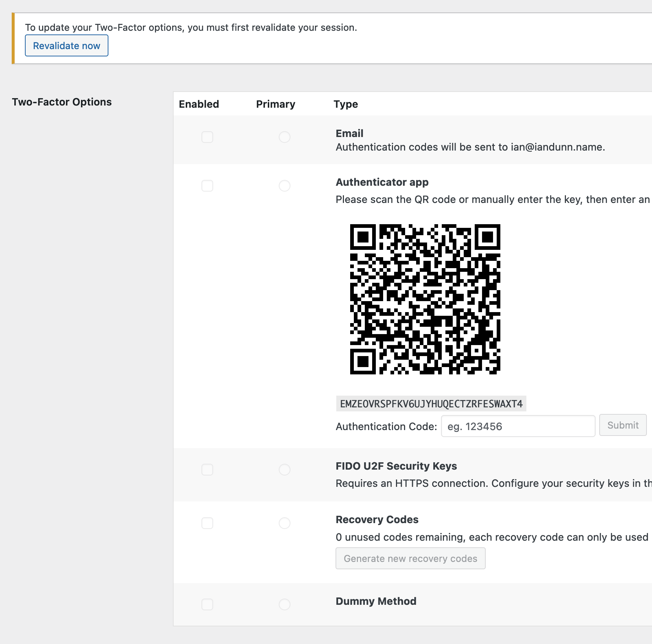Click Generate new recovery codes
This screenshot has width=652, height=644.
click(410, 558)
